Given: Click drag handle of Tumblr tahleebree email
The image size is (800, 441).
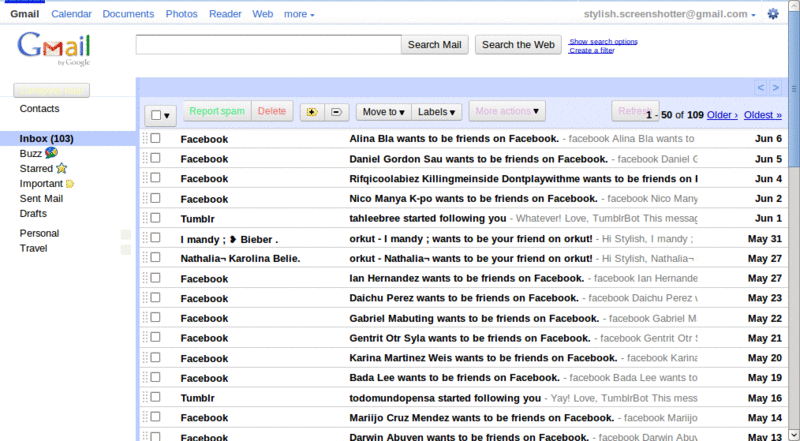Looking at the screenshot, I should 145,218.
